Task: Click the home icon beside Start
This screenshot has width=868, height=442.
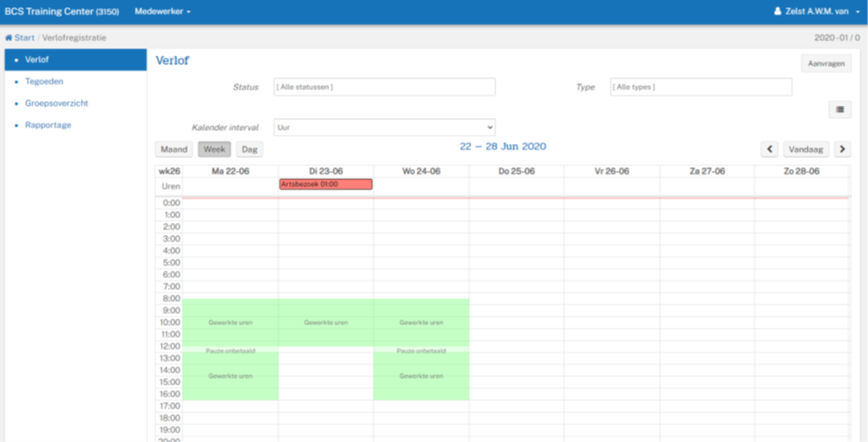Action: click(x=8, y=38)
